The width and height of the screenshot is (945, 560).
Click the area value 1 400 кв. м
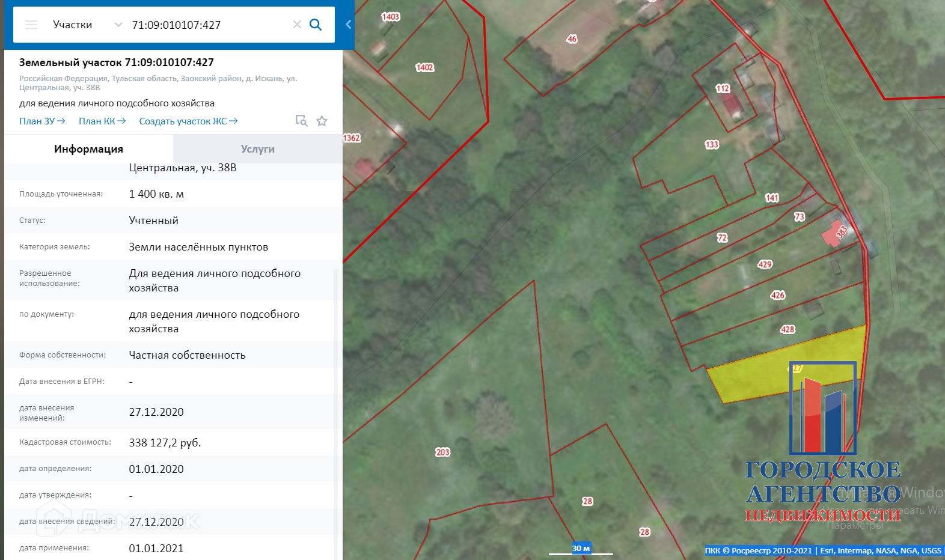point(156,194)
